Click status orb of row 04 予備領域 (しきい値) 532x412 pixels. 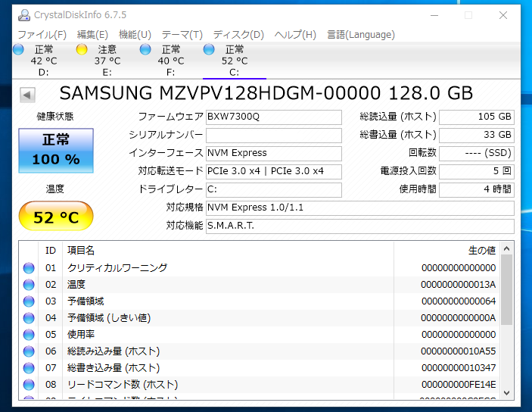click(29, 318)
